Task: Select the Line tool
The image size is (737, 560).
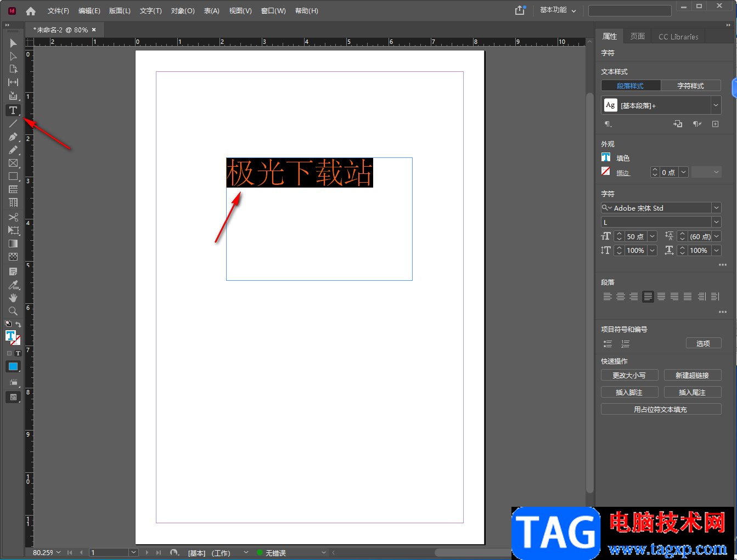Action: (x=13, y=123)
